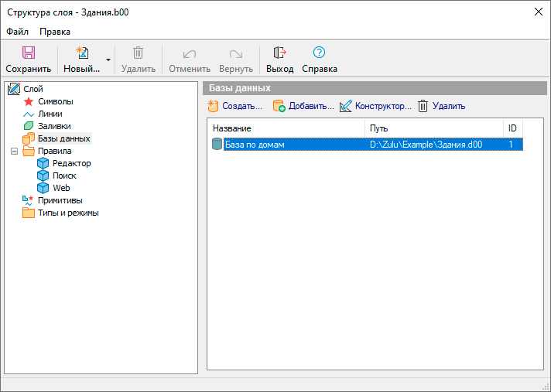This screenshot has height=392, width=551.
Task: Click the Удалить trash icon in databases panel
Action: (423, 106)
